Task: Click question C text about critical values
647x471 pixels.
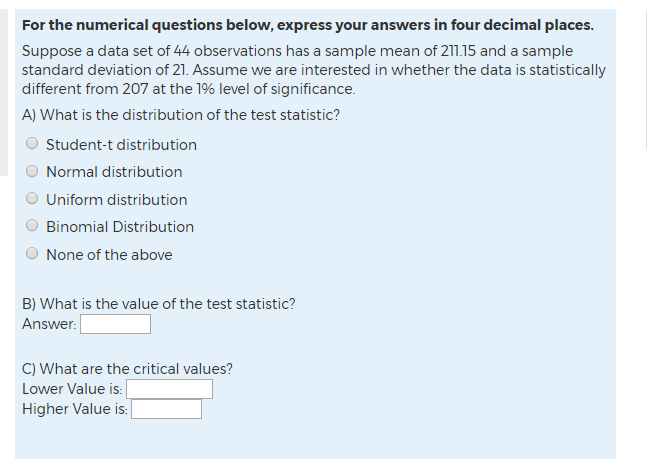Action: coord(127,368)
